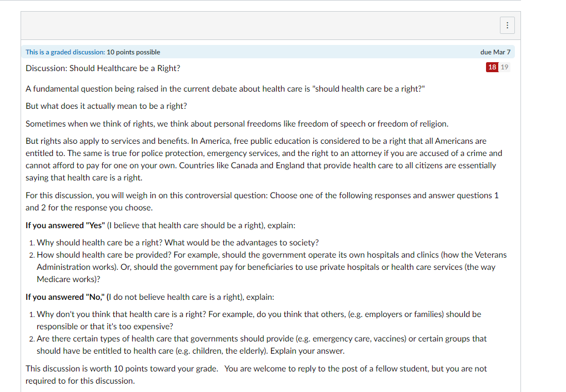The height and width of the screenshot is (392, 566).
Task: Click Yes item 1 about advantages to society
Action: [x=178, y=243]
